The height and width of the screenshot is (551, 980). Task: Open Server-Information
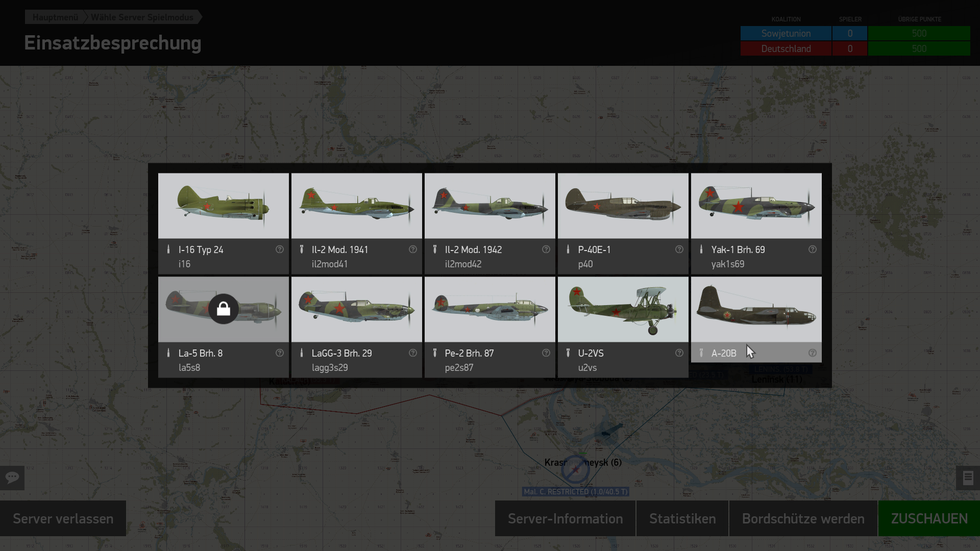(x=565, y=518)
